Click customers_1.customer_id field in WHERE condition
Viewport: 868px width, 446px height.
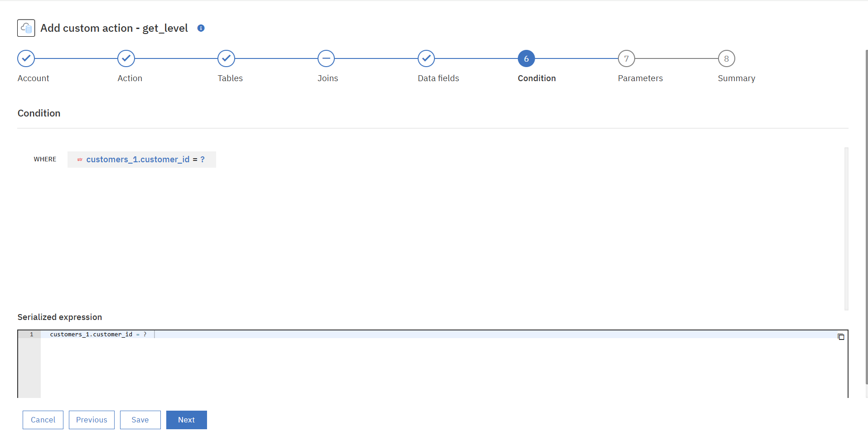coord(138,160)
